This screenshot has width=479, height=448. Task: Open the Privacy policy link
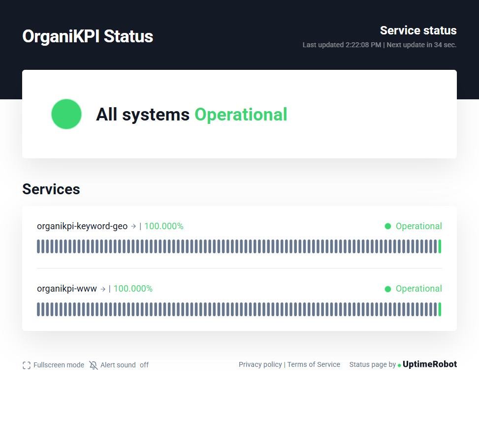pos(260,364)
